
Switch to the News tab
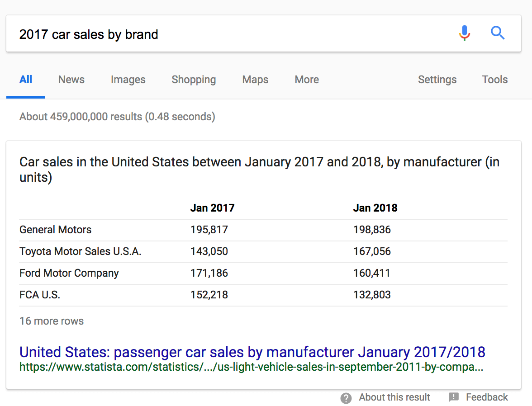click(71, 80)
